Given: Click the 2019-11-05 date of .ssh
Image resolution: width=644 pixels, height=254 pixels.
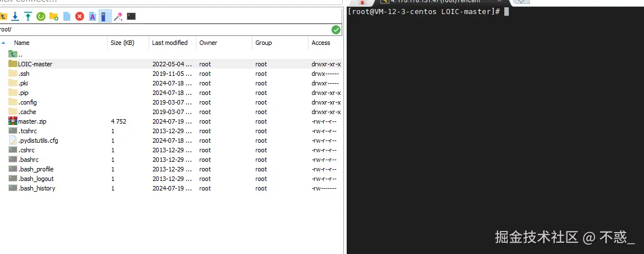Looking at the screenshot, I should point(172,74).
